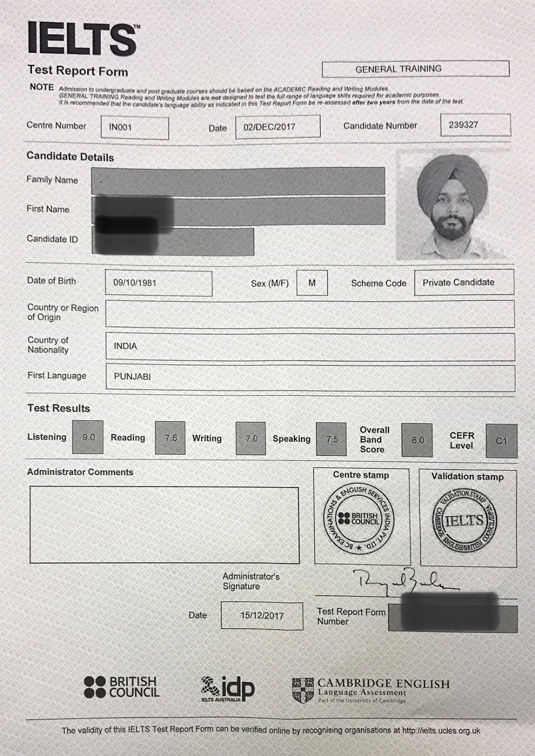Click the idp IELTS Australia logo
This screenshot has width=535, height=756.
[227, 689]
